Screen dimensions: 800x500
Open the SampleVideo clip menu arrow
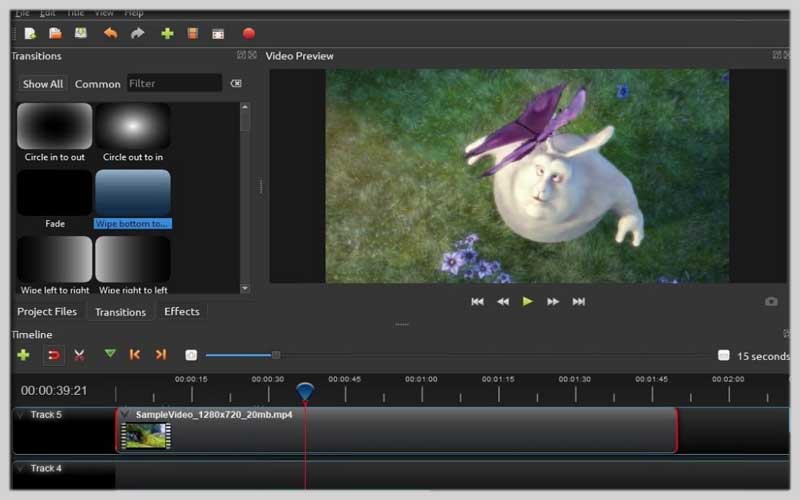tap(126, 414)
